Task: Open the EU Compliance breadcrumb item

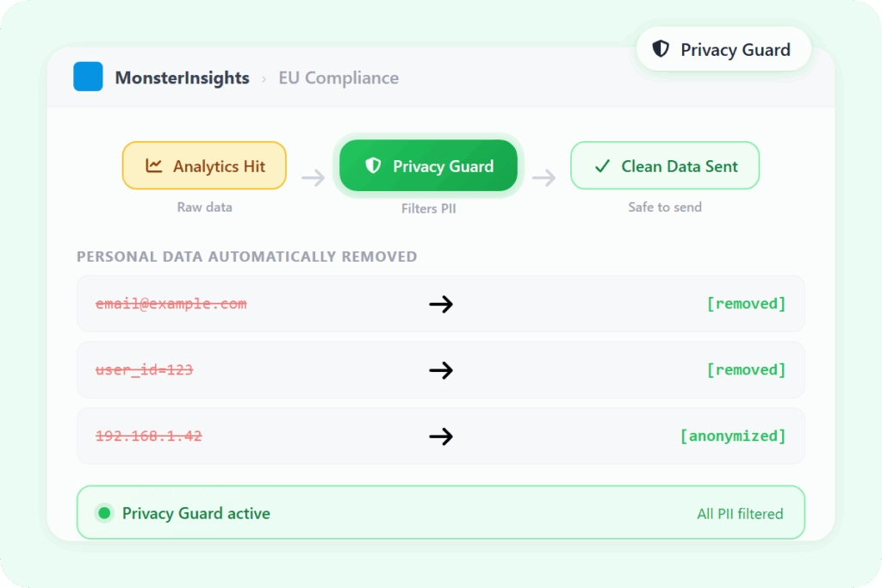Action: [x=339, y=78]
